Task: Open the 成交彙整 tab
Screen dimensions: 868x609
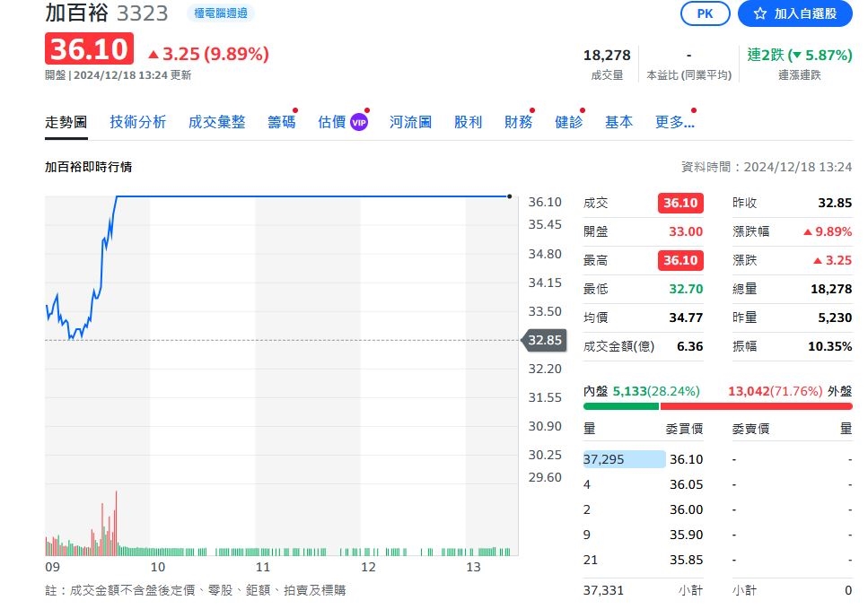Action: click(x=218, y=121)
